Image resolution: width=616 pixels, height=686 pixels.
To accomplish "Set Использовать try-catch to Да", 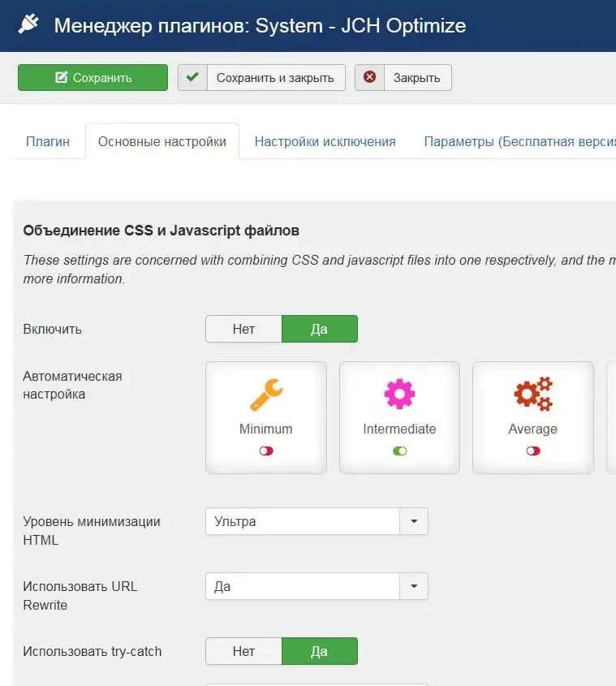I will click(320, 651).
